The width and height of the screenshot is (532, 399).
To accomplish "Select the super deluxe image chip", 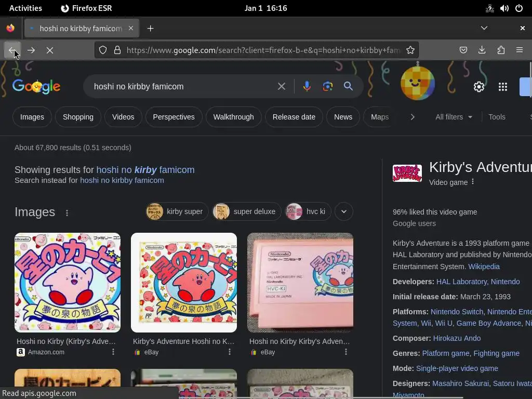I will pyautogui.click(x=247, y=212).
